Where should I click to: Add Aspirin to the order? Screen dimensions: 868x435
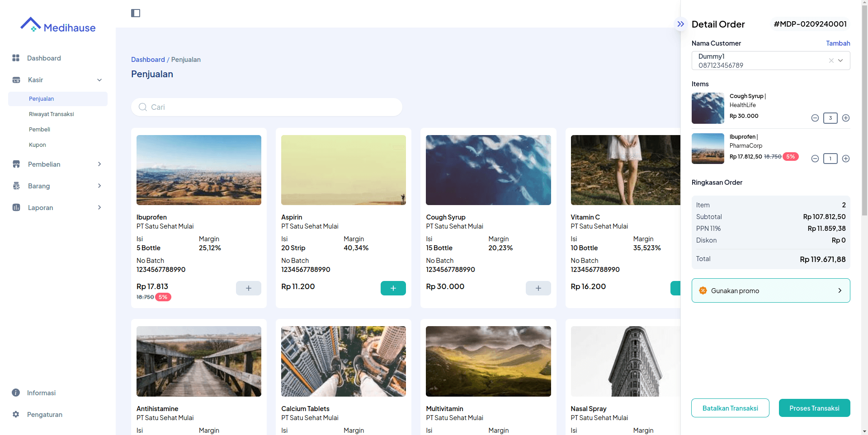(x=393, y=288)
